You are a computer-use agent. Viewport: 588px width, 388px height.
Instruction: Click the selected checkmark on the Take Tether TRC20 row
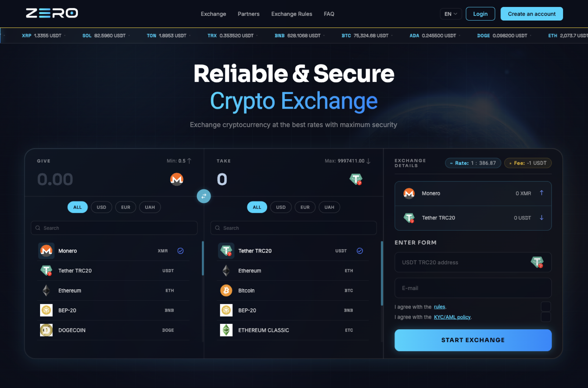(x=360, y=251)
